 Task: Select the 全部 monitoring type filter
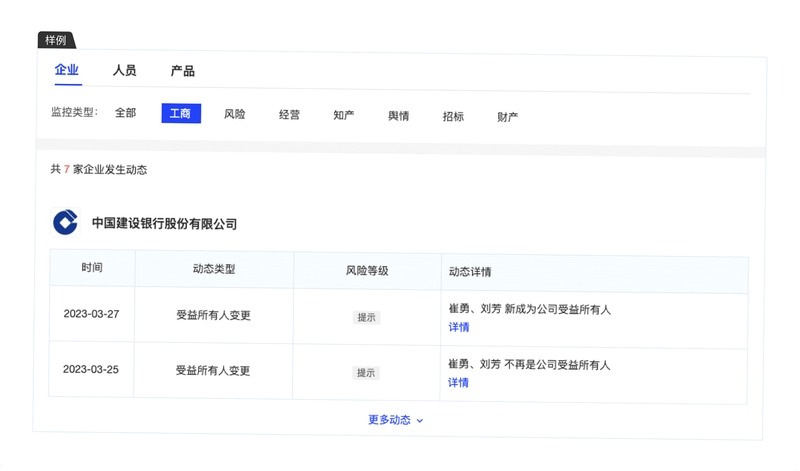(x=126, y=112)
